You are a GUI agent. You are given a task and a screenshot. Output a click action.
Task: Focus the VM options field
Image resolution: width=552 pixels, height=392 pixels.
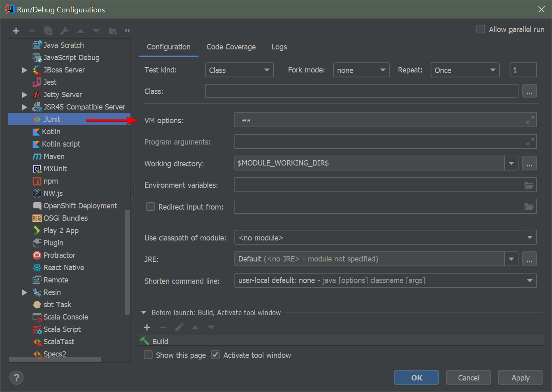(386, 120)
